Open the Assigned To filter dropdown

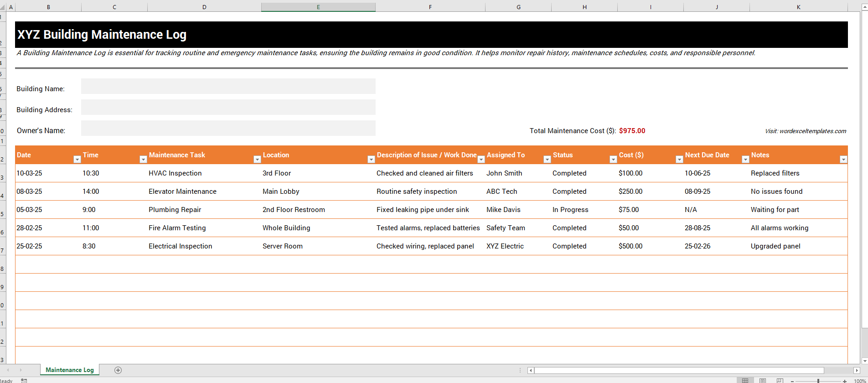pos(547,159)
